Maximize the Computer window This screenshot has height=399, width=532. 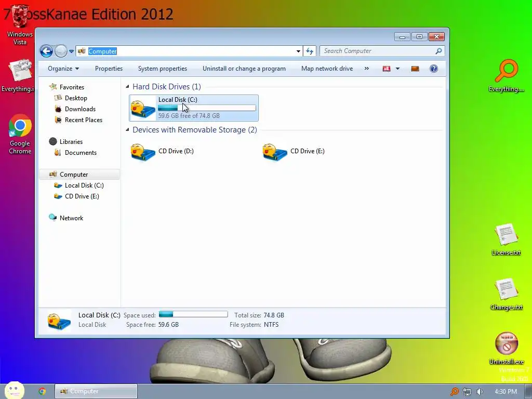click(419, 37)
